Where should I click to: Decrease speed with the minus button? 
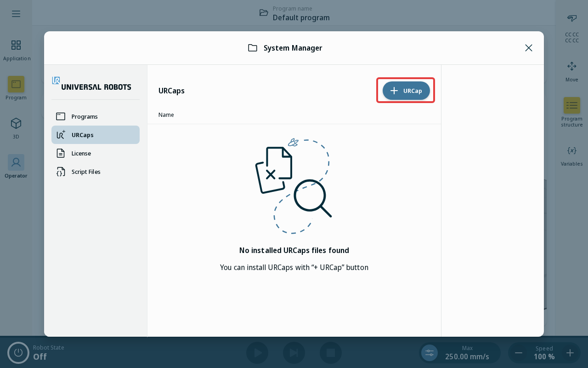[x=519, y=353]
